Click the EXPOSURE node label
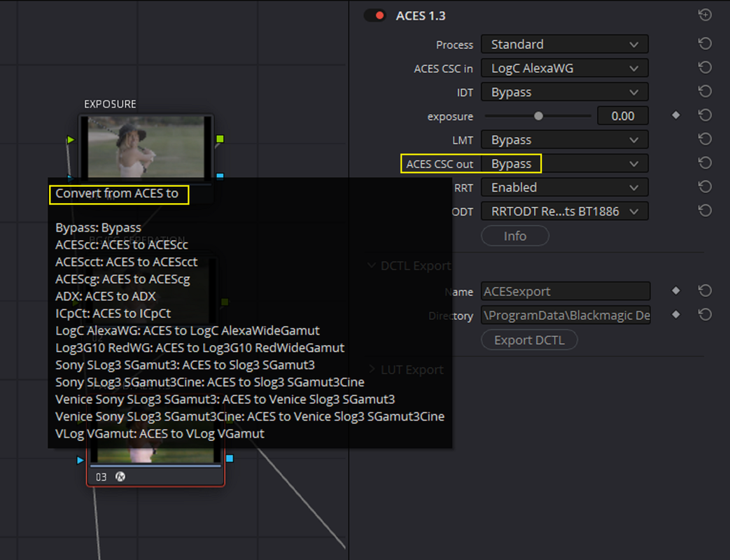Image resolution: width=730 pixels, height=560 pixels. 110,104
